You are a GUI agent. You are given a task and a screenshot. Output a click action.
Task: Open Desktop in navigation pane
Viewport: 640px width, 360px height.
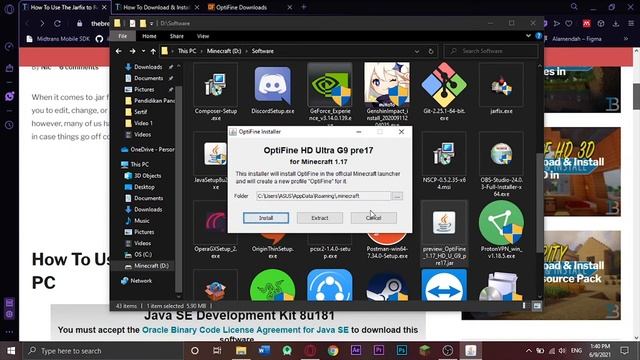144,187
